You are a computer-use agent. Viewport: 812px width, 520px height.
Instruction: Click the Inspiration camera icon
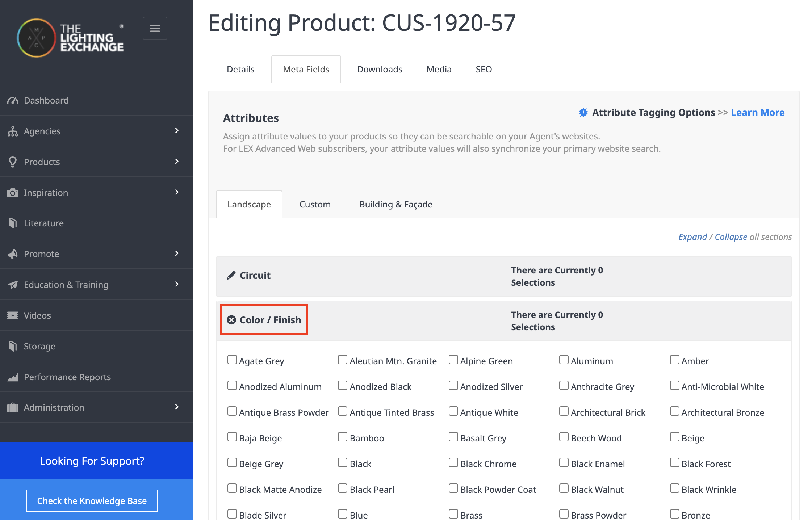(13, 193)
